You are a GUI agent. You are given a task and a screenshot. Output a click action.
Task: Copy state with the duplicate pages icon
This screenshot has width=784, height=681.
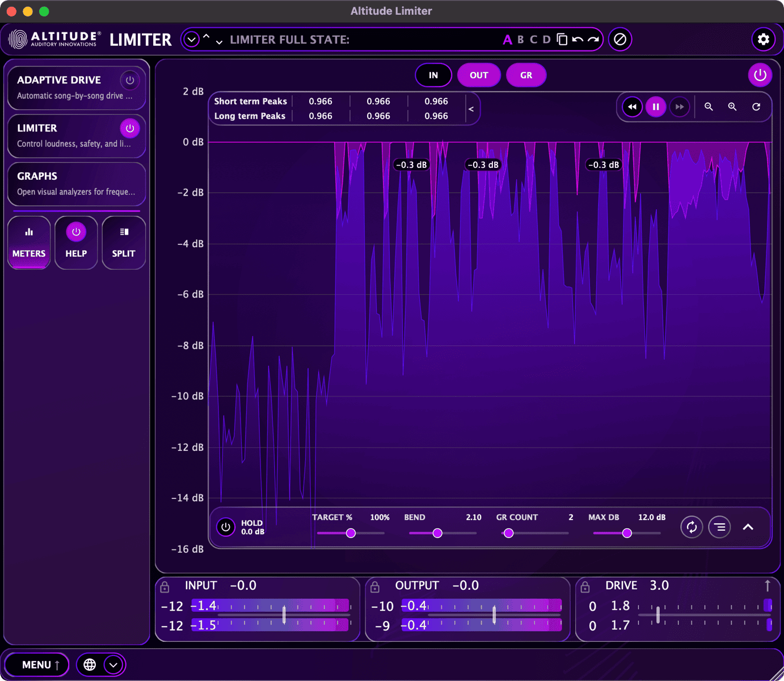pyautogui.click(x=562, y=39)
